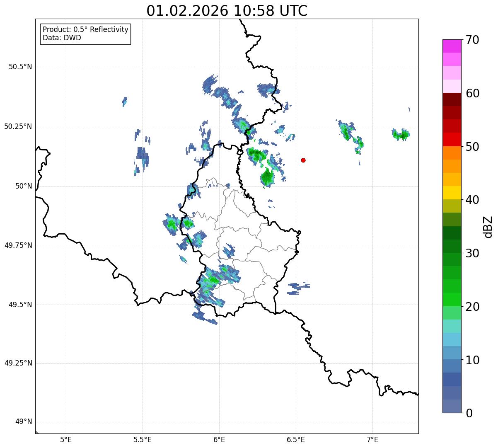Pick the orange swatch just below 50 dBZ
Screen dimensions: 498x448
(x=452, y=153)
